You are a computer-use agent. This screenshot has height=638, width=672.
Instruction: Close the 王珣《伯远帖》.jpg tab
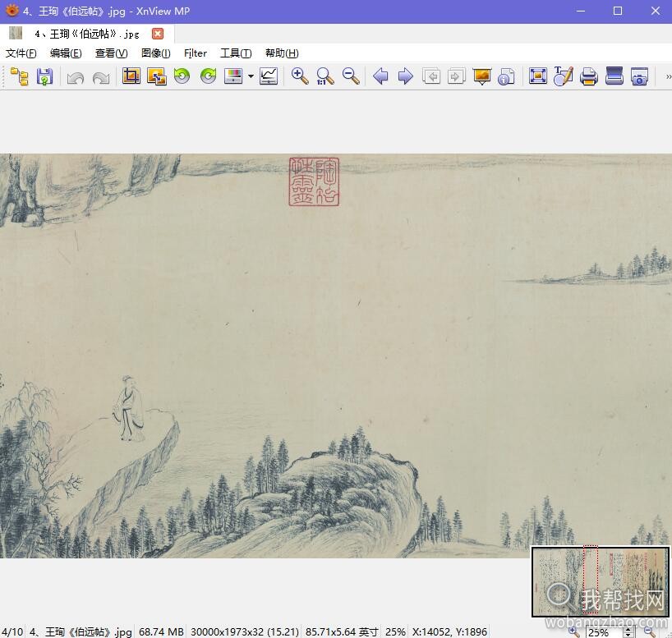tap(158, 34)
